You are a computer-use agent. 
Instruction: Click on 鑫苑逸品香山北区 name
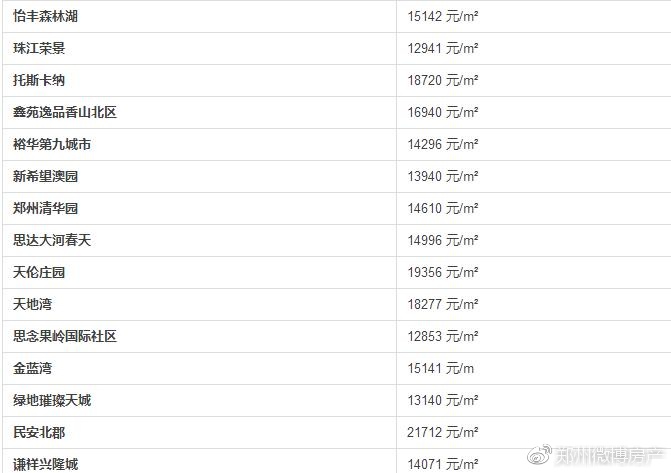[65, 113]
